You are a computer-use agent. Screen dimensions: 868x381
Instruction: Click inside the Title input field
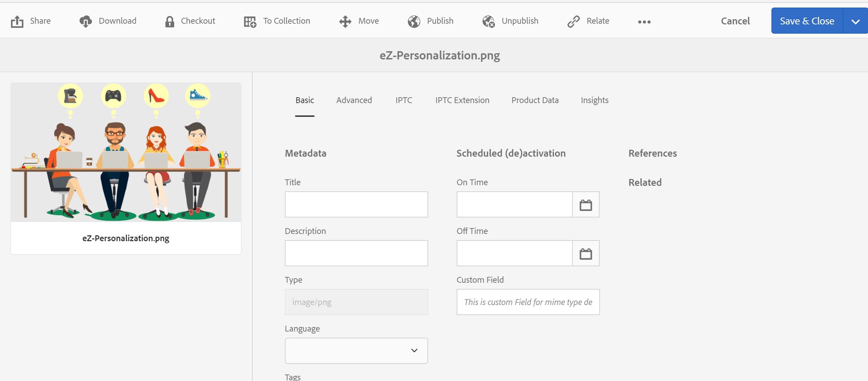click(356, 204)
